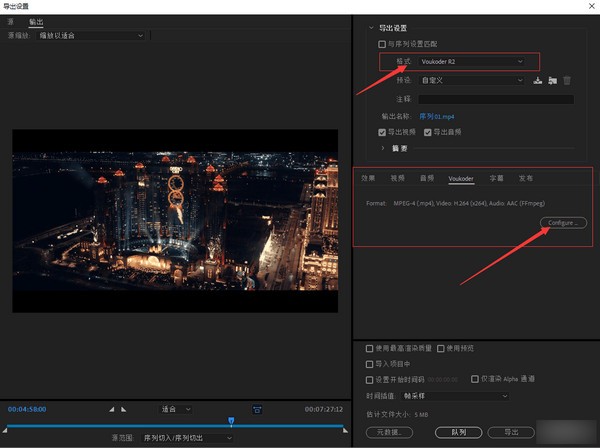The image size is (600, 448).
Task: Uncheck the 导出音频 checkbox
Action: (x=427, y=132)
